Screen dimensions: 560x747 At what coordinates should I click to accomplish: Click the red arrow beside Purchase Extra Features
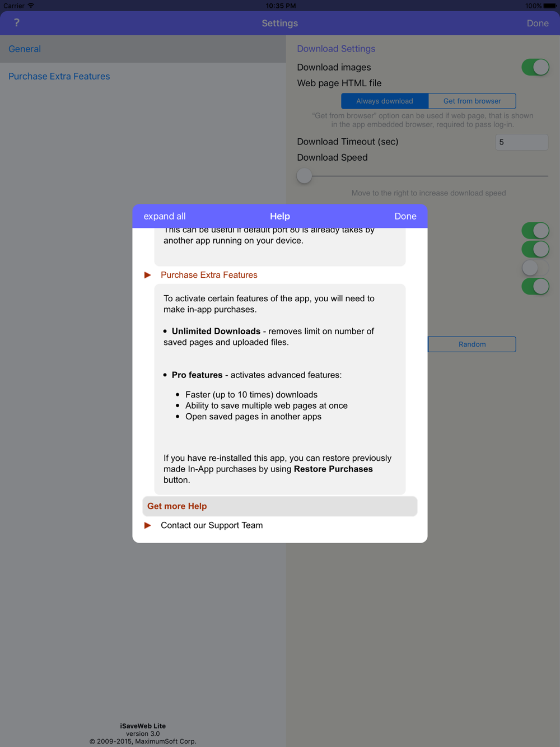click(148, 275)
